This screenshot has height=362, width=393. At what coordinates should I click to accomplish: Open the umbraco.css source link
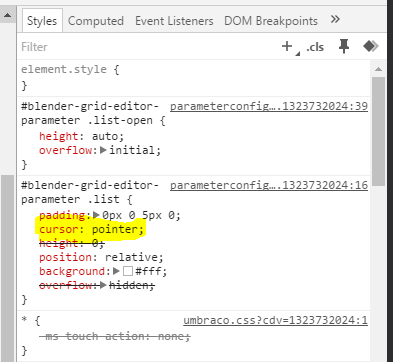point(275,320)
